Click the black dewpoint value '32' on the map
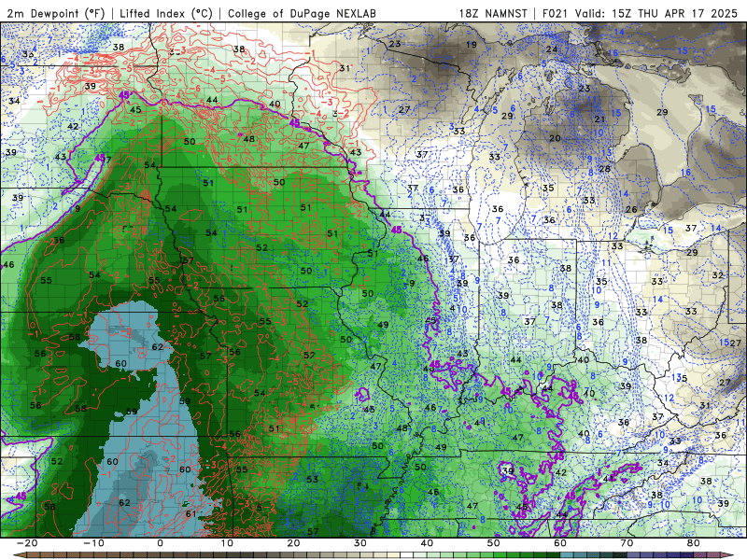747x560 pixels. (717, 275)
